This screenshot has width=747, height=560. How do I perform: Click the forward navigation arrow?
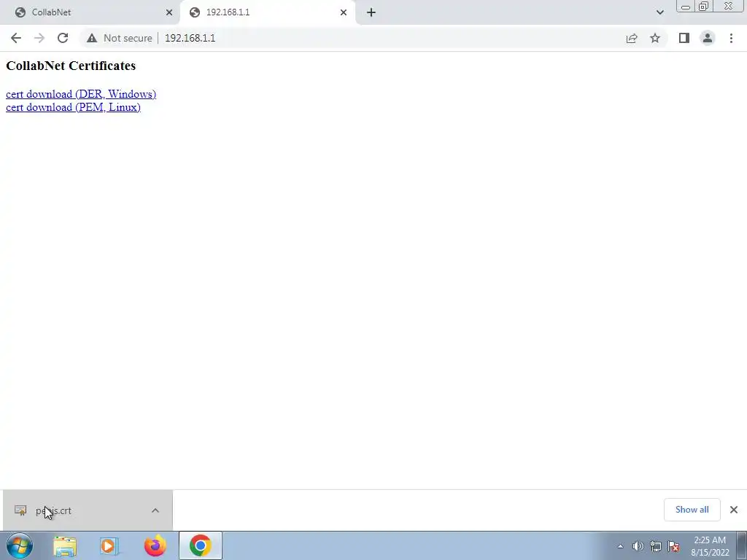pyautogui.click(x=39, y=38)
